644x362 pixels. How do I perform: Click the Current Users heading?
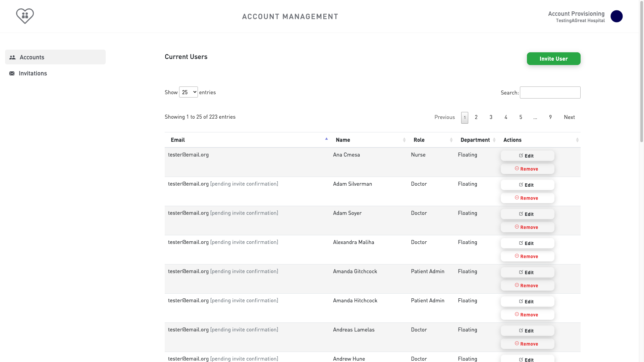pos(186,57)
